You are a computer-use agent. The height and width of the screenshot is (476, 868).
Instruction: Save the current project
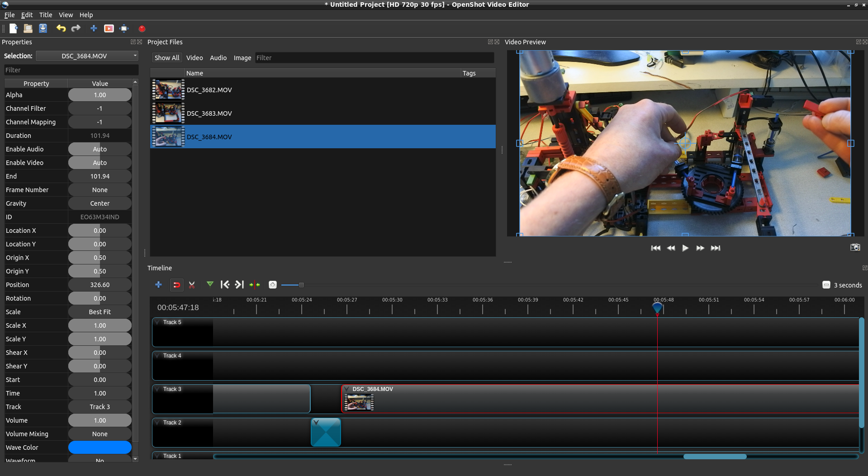tap(43, 28)
